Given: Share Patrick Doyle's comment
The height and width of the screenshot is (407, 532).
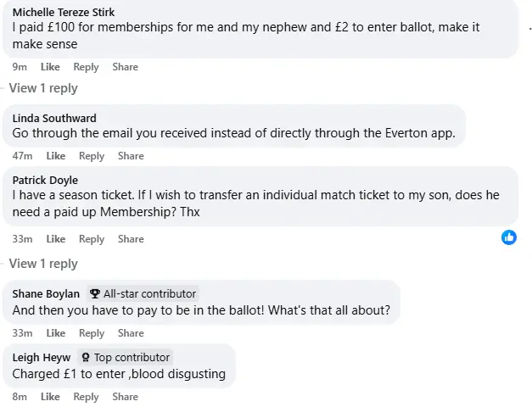Looking at the screenshot, I should [131, 239].
